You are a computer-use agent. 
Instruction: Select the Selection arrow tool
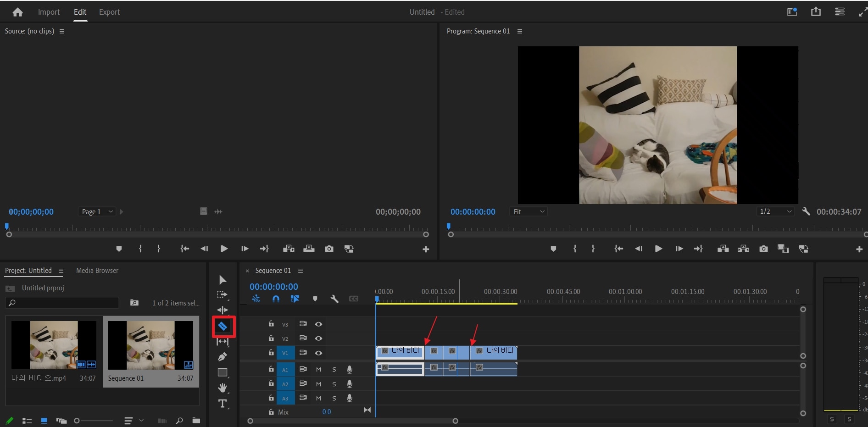(x=223, y=280)
